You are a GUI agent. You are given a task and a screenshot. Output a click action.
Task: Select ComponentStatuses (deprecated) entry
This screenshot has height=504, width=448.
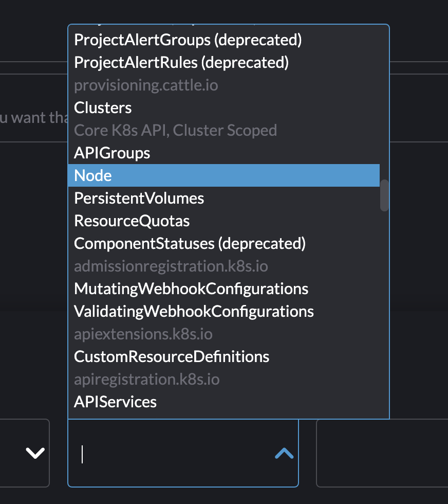click(190, 243)
